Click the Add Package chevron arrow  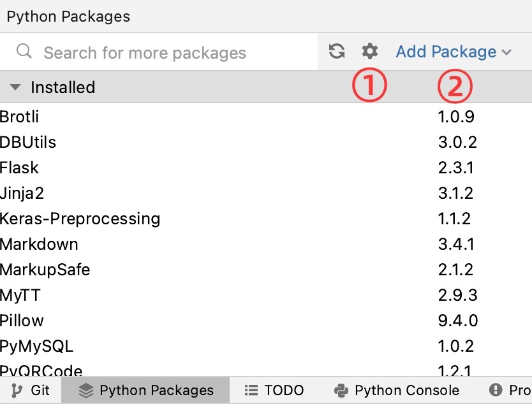coord(507,52)
